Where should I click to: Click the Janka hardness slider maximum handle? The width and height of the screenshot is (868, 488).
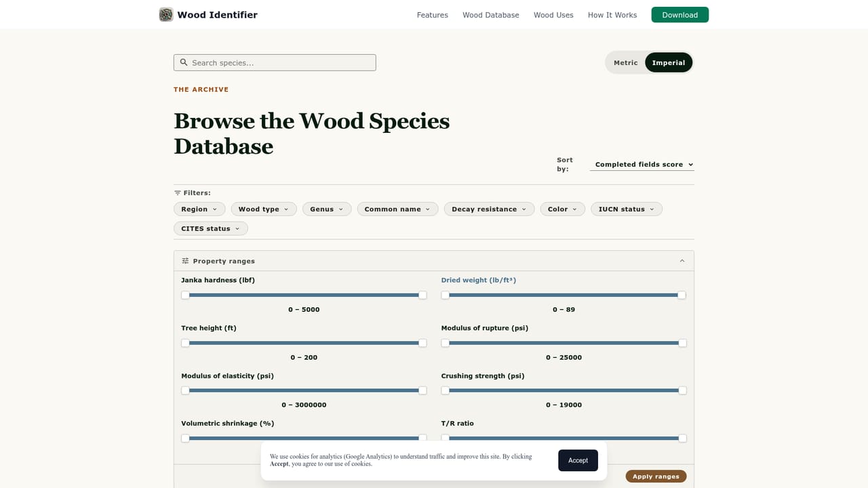pos(422,295)
